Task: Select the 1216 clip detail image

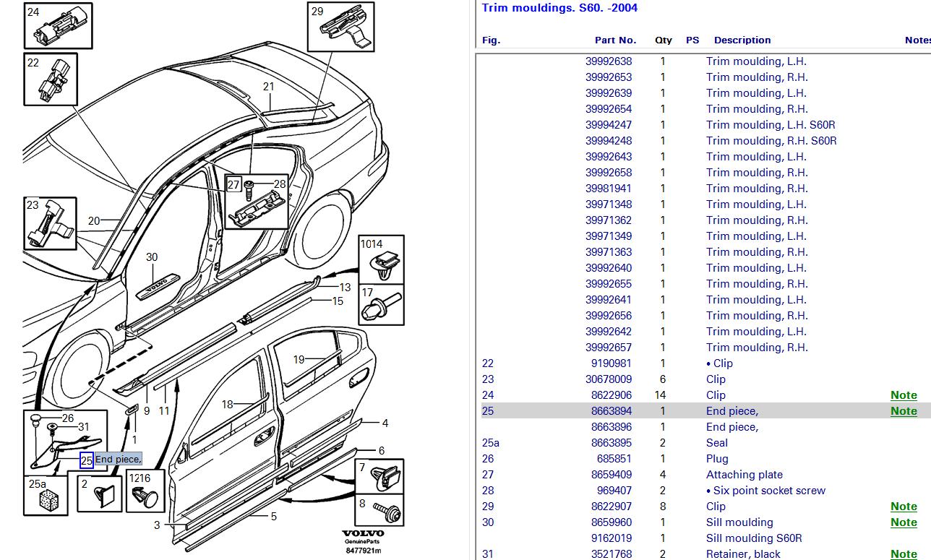Action: pyautogui.click(x=147, y=492)
